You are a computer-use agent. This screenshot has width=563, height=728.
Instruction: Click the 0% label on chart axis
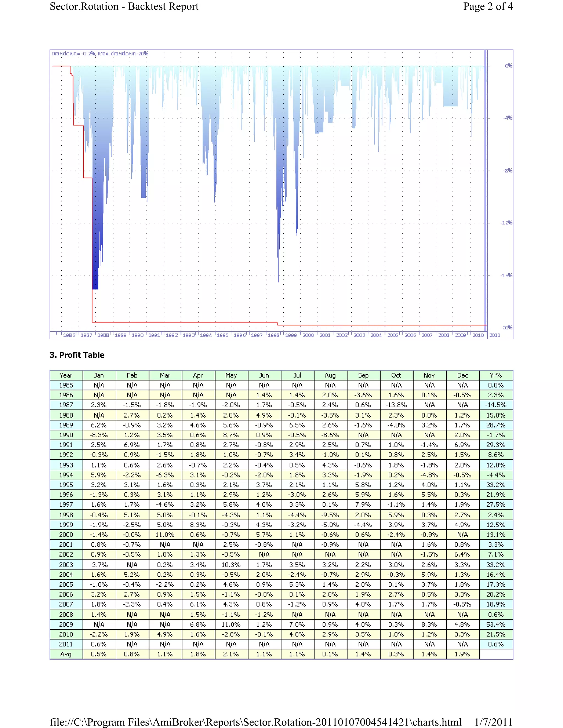[x=508, y=66]
